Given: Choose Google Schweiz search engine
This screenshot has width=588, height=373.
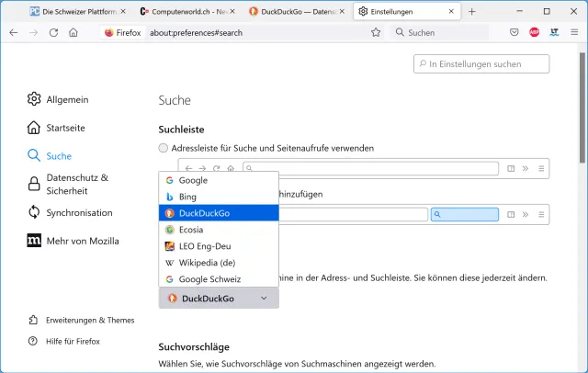Looking at the screenshot, I should [219, 279].
